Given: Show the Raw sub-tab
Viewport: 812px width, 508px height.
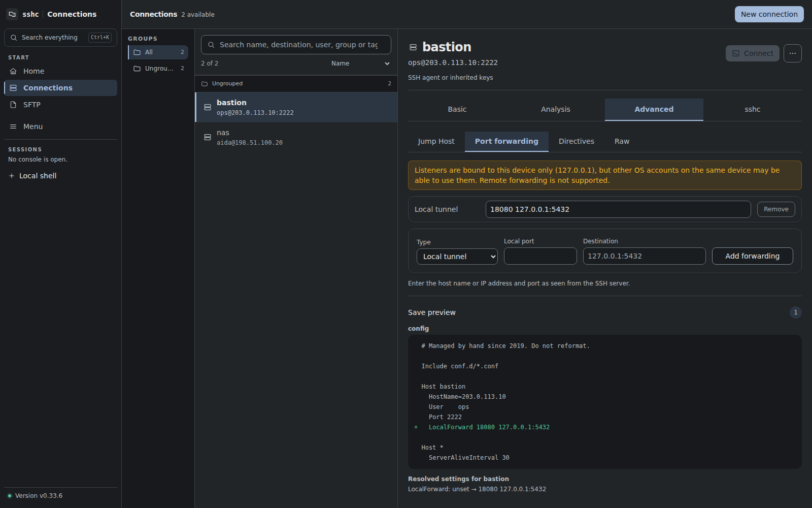Looking at the screenshot, I should click(622, 141).
